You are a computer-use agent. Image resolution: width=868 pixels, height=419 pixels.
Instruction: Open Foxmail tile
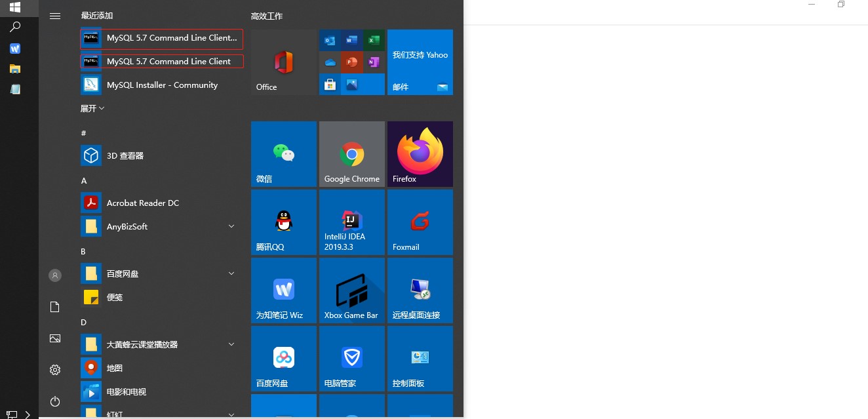pos(420,222)
